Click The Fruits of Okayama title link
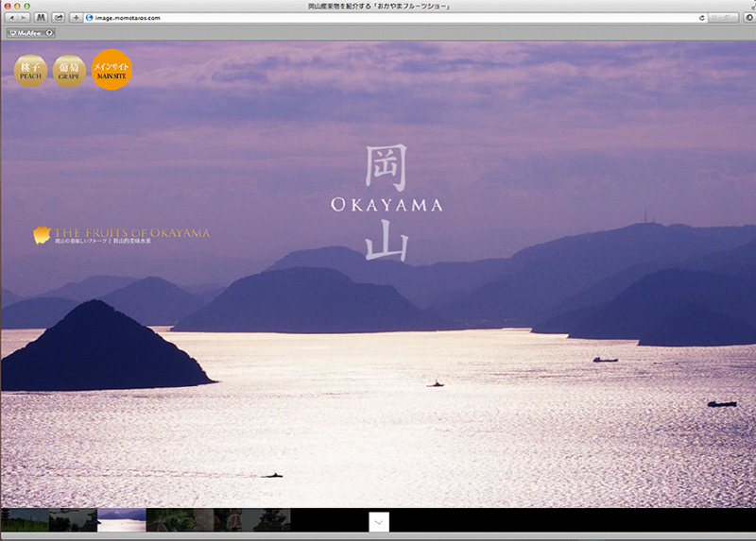This screenshot has height=541, width=756. pos(131,233)
